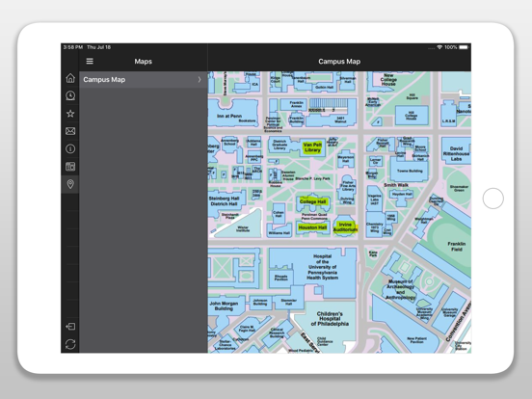Tap the battery indicator in status bar
Image resolution: width=532 pixels, height=399 pixels.
(x=464, y=47)
